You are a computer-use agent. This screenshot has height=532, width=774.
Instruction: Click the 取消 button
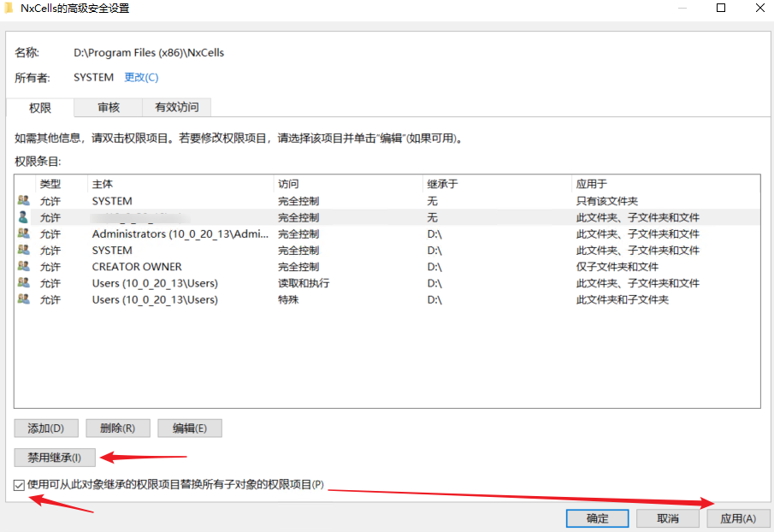click(x=668, y=518)
